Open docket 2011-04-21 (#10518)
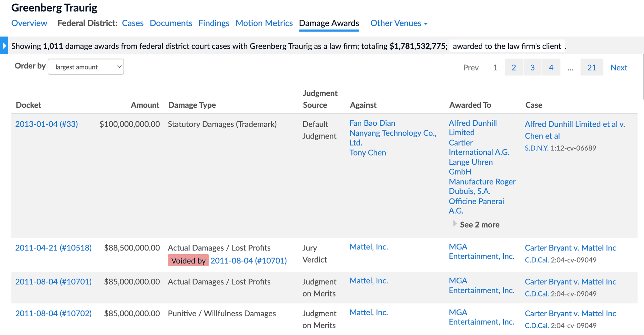Image resolution: width=644 pixels, height=335 pixels. 53,248
